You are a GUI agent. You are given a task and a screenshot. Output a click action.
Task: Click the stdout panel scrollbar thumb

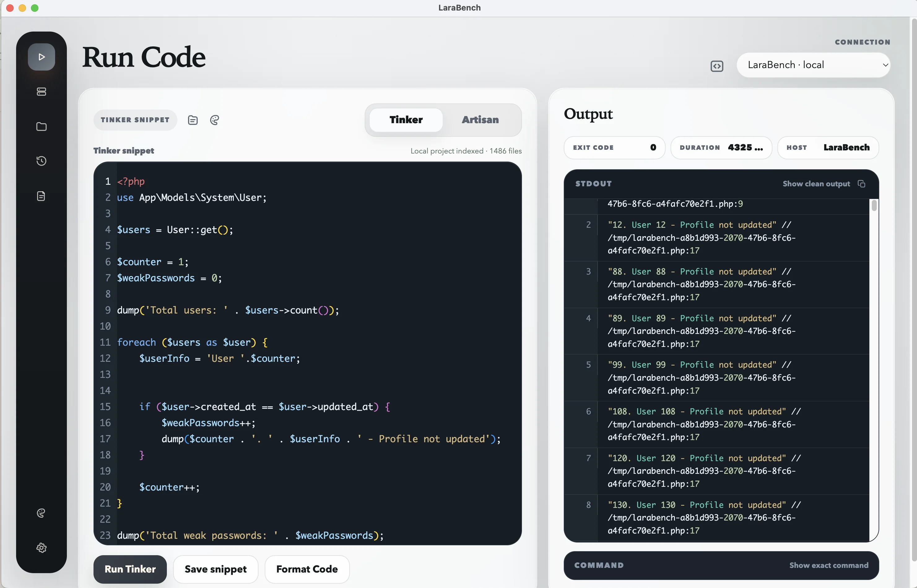coord(874,206)
